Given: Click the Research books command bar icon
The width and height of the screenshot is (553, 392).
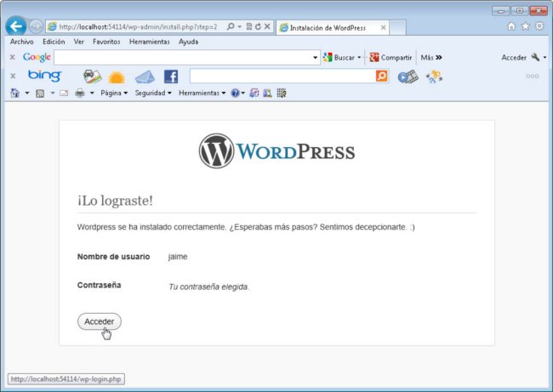Looking at the screenshot, I should click(267, 93).
